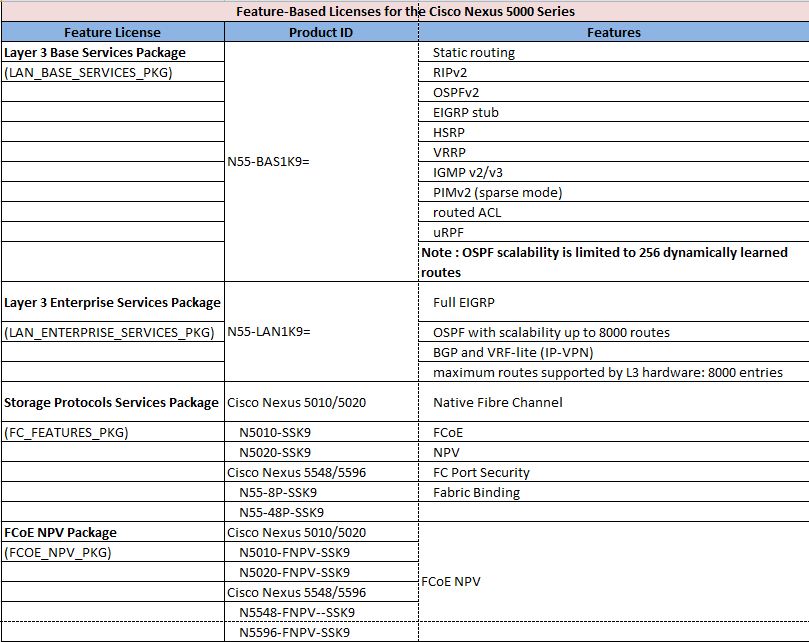Screen dimensions: 809x642
Task: Select the 'N5010-FNPV-SSK9' product ID
Action: pos(321,552)
